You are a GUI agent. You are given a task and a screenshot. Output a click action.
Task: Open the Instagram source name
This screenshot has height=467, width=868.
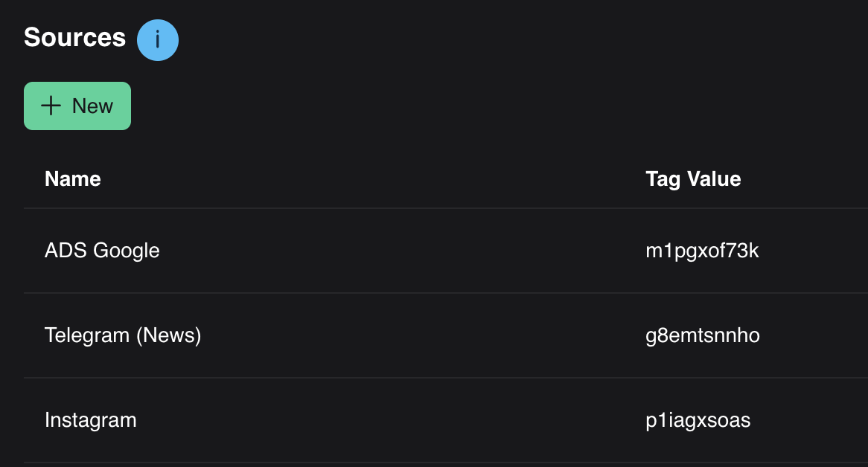[91, 420]
